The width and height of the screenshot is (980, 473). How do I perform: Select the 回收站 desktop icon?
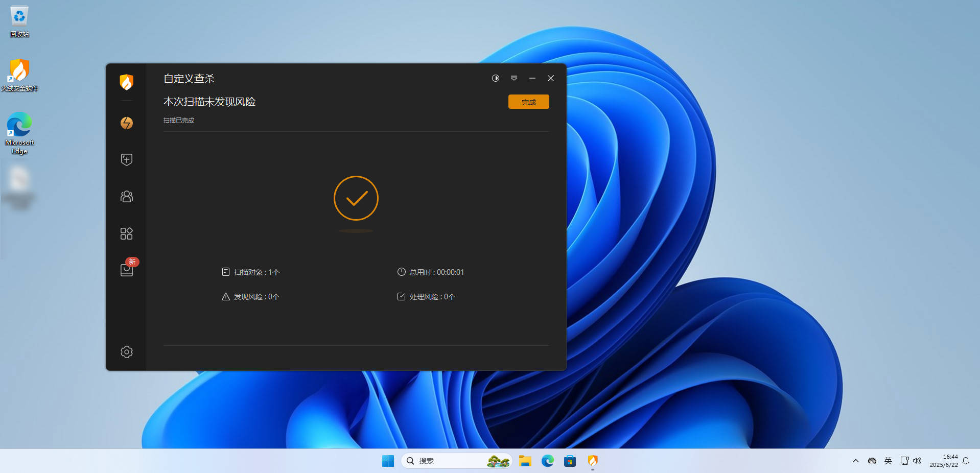click(x=19, y=21)
